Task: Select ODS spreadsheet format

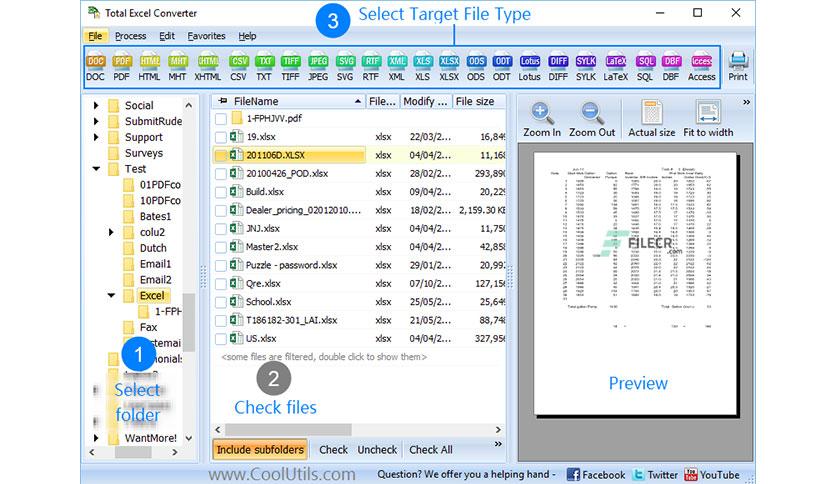Action: tap(476, 68)
